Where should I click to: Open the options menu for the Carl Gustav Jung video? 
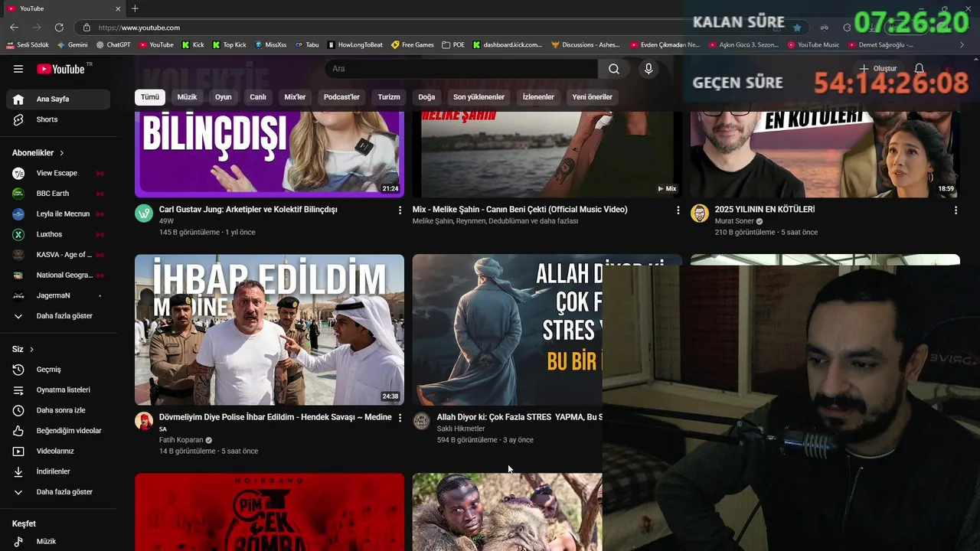tap(400, 210)
